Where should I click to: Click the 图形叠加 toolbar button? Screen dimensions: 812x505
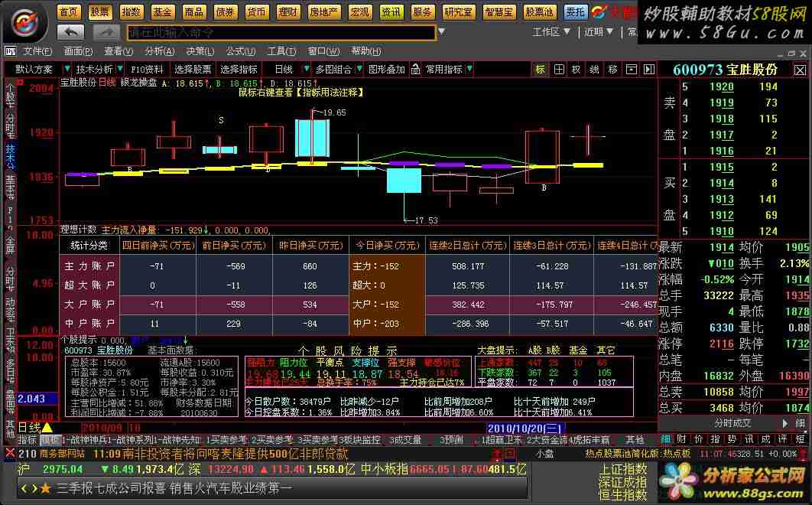coord(386,69)
